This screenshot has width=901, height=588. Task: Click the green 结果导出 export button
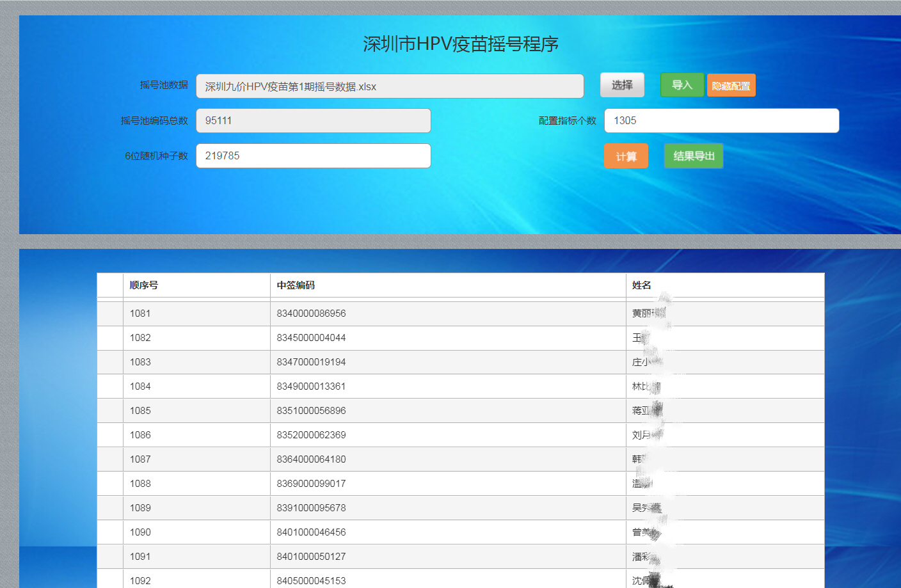[x=694, y=156]
